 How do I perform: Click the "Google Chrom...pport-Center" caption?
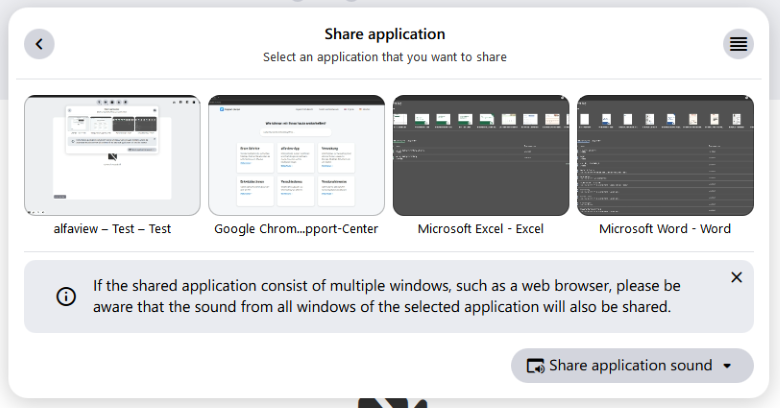point(296,229)
